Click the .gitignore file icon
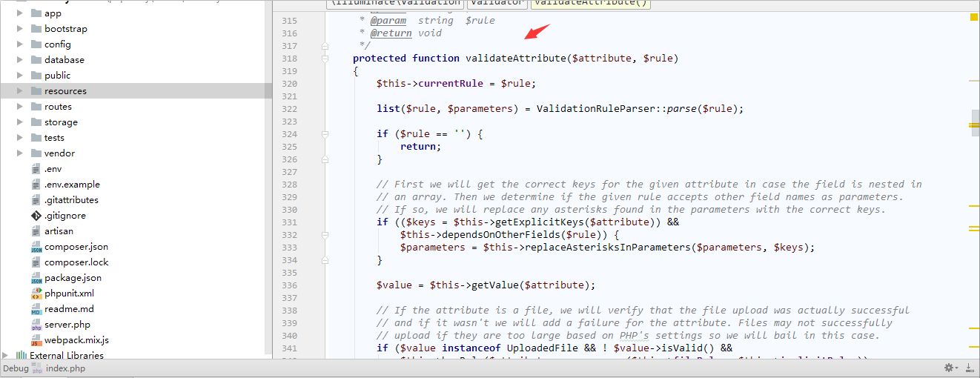The image size is (980, 378). coord(36,216)
